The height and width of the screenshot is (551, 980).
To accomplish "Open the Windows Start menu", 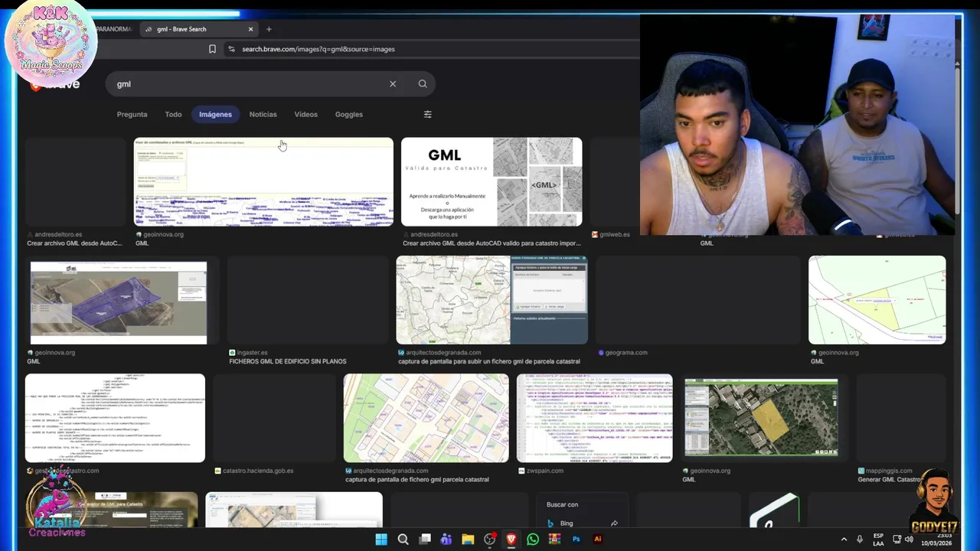I will coord(381,540).
